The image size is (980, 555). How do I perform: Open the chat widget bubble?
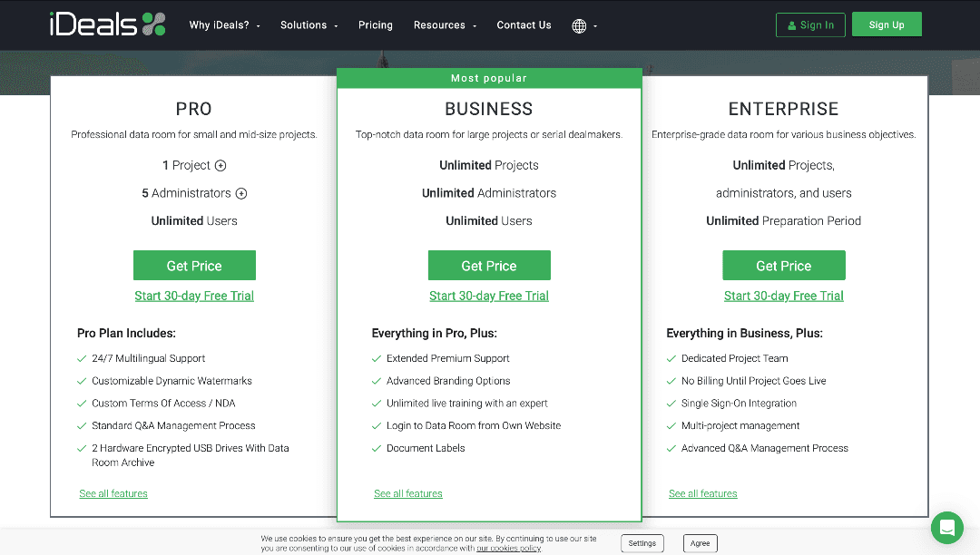(x=946, y=527)
